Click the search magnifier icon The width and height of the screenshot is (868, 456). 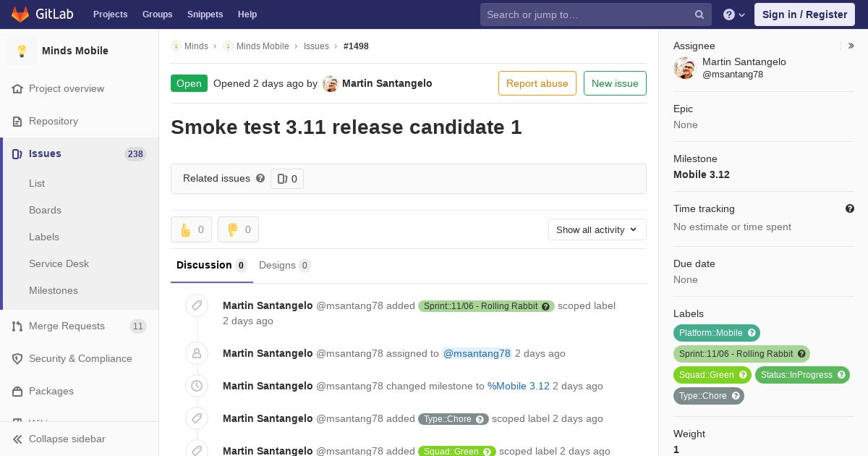coord(699,14)
